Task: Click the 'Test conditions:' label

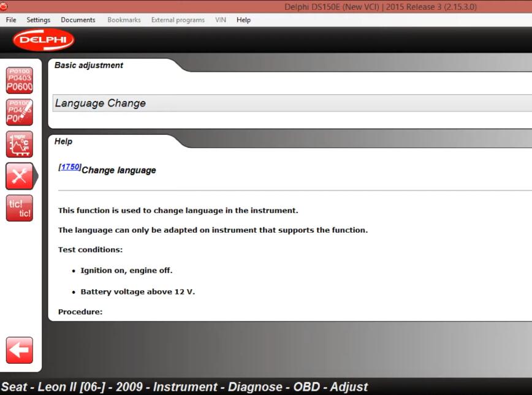Action: (90, 250)
